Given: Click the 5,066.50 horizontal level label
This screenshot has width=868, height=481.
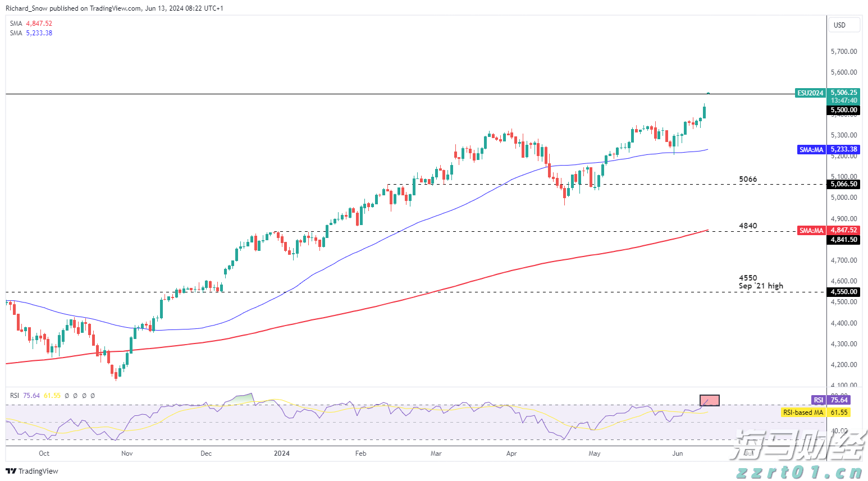Looking at the screenshot, I should [844, 184].
